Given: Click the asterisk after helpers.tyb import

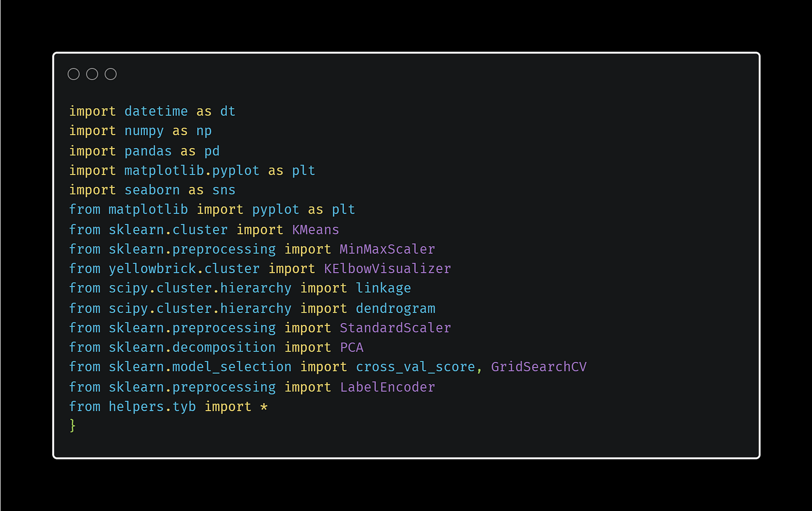Looking at the screenshot, I should pyautogui.click(x=264, y=407).
